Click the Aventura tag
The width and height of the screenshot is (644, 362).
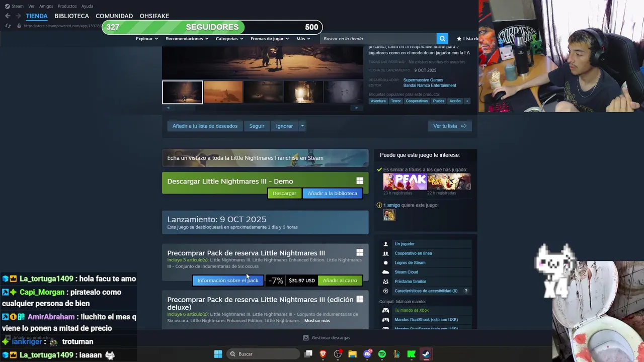click(x=378, y=101)
